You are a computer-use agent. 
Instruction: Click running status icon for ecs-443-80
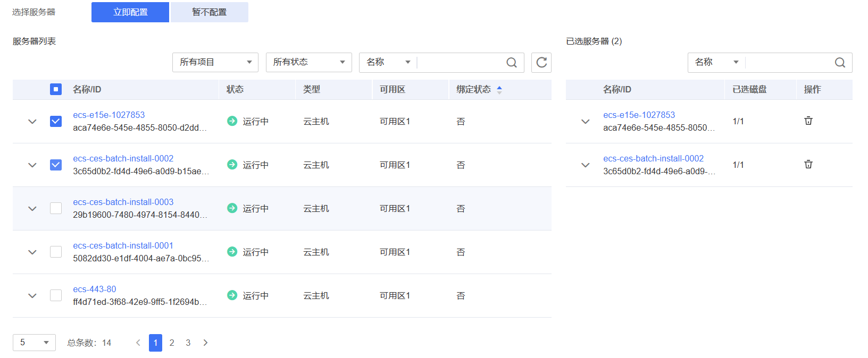pos(232,295)
